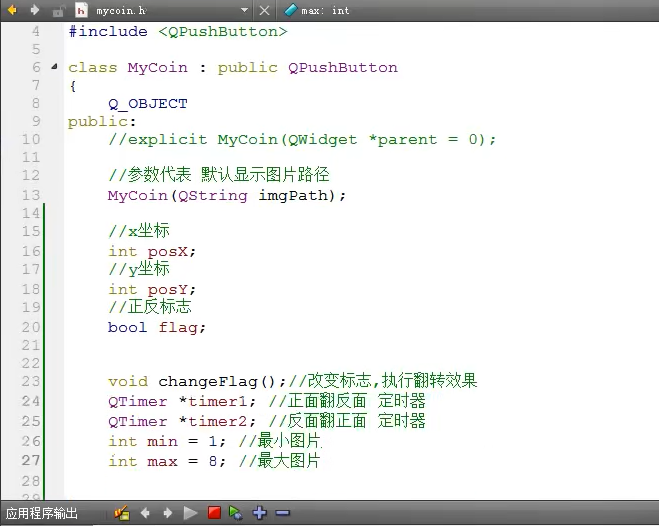
Task: Go forward using the gray right arrow
Action: point(35,10)
